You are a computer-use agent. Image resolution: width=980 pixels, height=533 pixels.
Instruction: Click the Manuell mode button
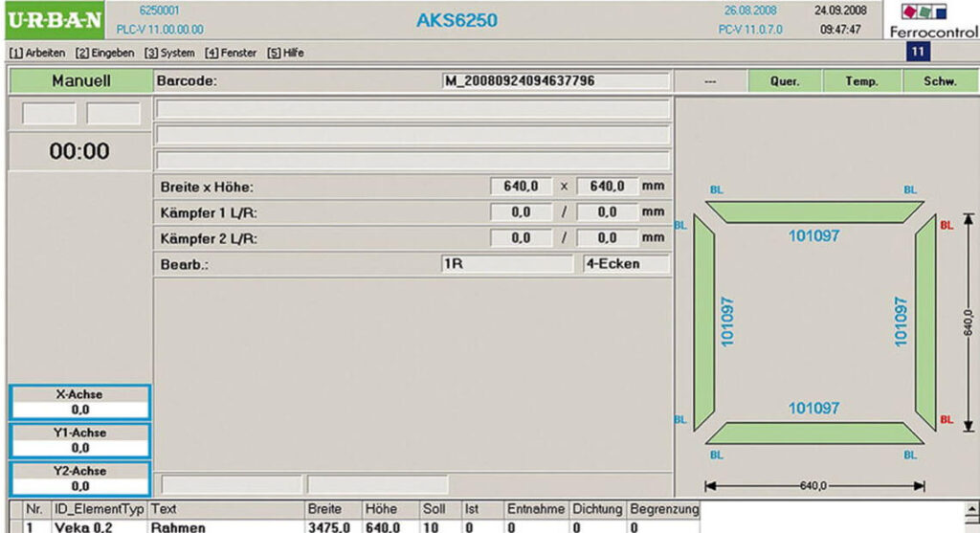(80, 80)
